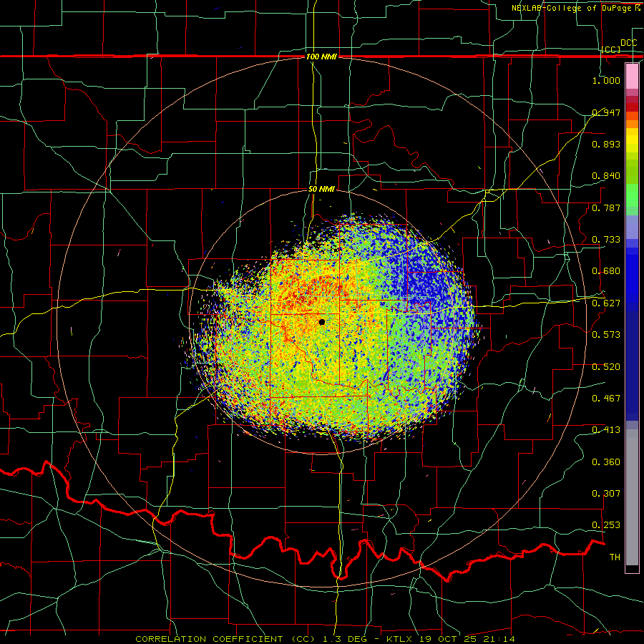Screen dimensions: 644x644
Task: Click the CORRELATION COEFFICIENT (CC) caption text
Action: coord(225,639)
